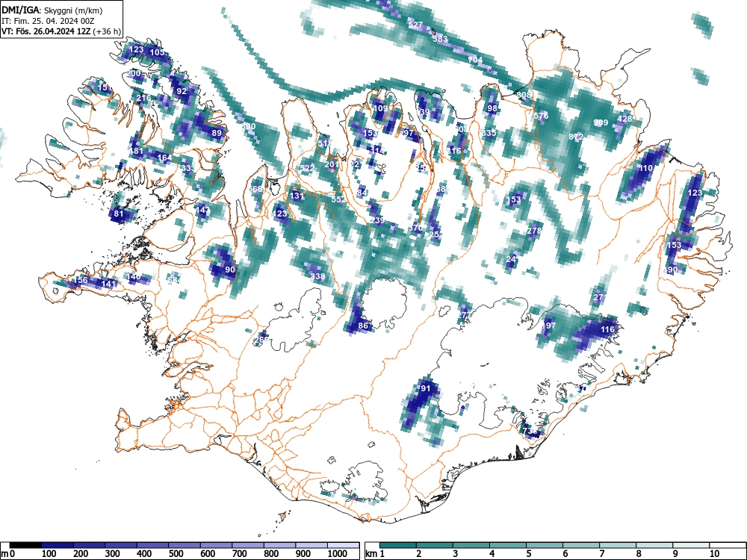
Task: Click visibility value '86' on the map
Action: 364,326
